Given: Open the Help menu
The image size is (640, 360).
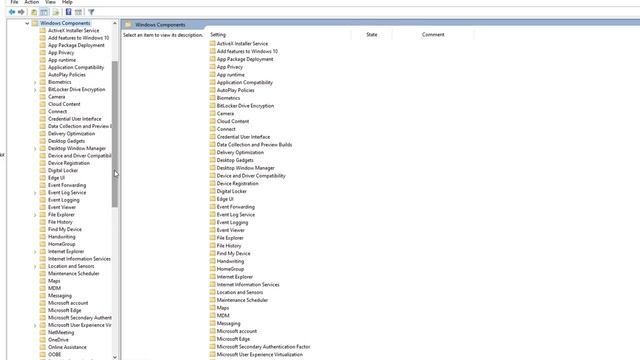Looking at the screenshot, I should pos(67,2).
